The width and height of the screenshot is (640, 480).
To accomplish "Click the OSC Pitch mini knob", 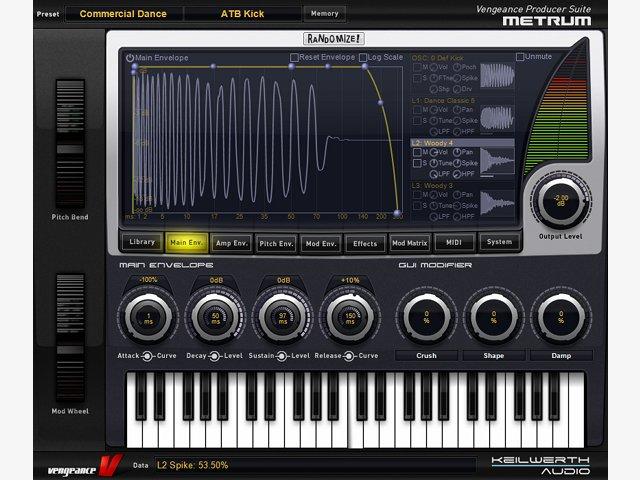I will click(x=457, y=67).
